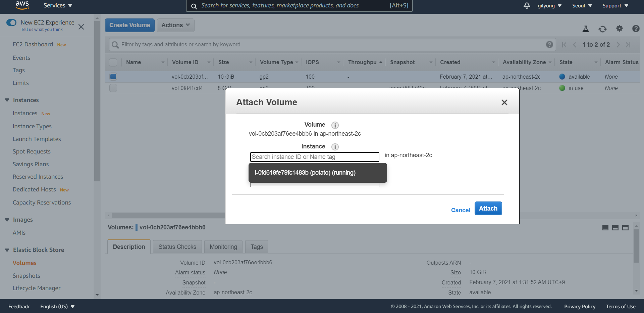Maximize the details pane icon
Image resolution: width=644 pixels, height=313 pixels.
pos(625,227)
